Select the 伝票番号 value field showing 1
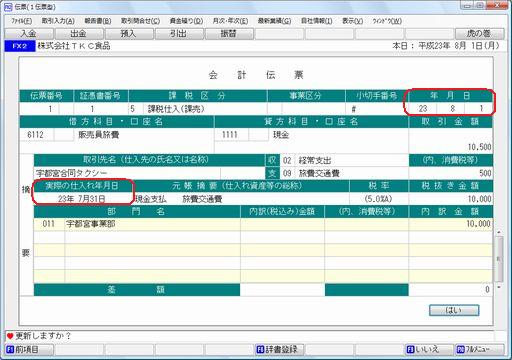 tap(39, 109)
